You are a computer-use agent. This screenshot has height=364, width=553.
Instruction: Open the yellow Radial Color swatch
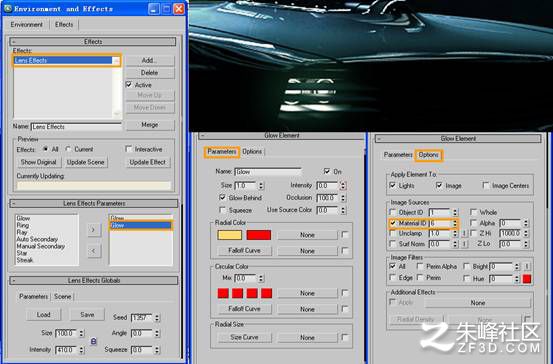[230, 235]
